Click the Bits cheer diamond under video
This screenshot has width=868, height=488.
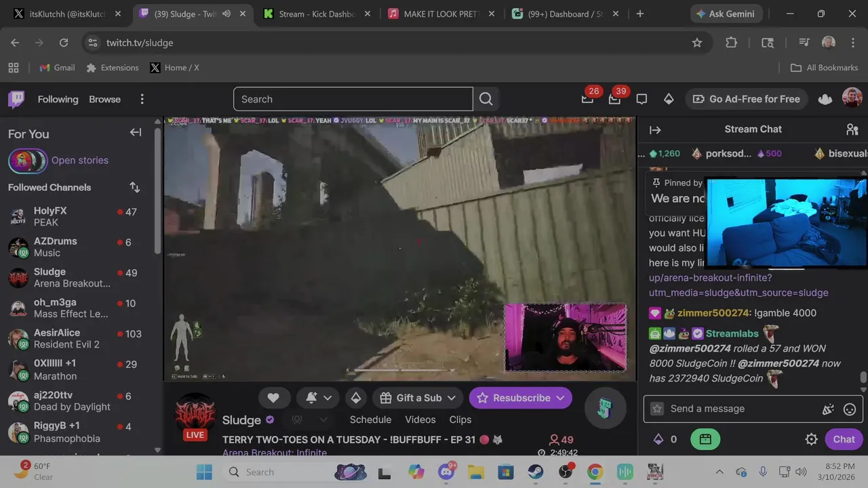pos(355,398)
